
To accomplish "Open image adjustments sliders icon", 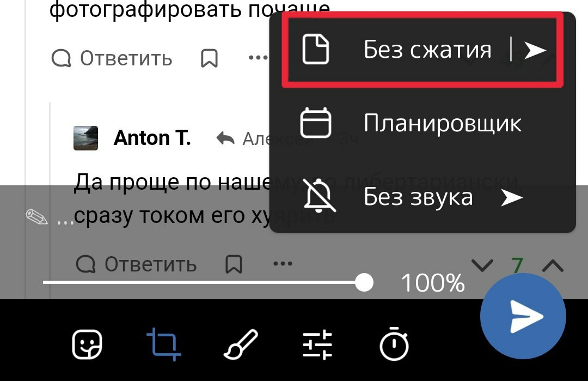I will [317, 344].
